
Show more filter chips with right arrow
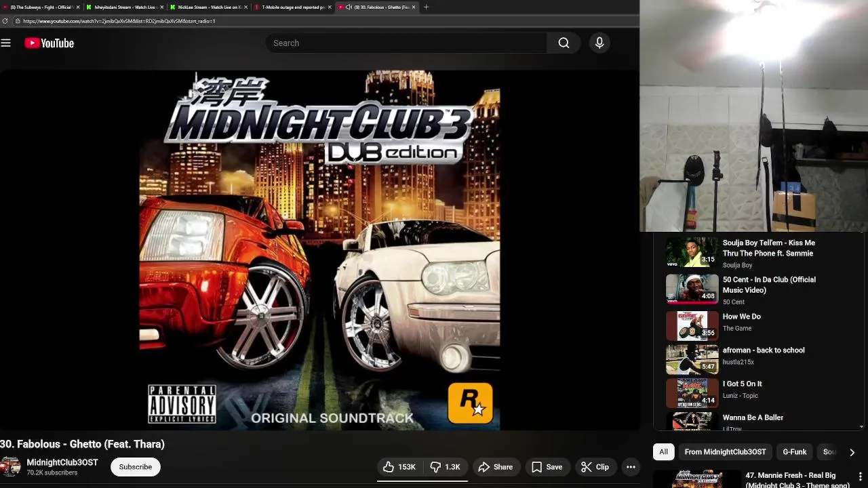852,452
